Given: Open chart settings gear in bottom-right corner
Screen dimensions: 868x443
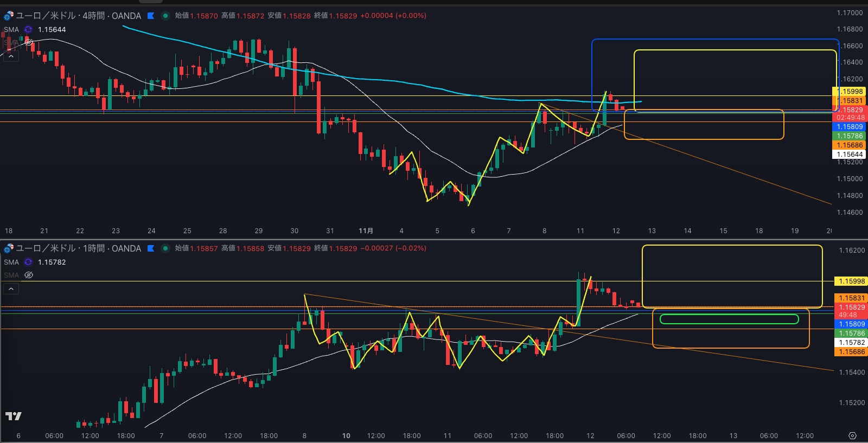Looking at the screenshot, I should coord(852,435).
